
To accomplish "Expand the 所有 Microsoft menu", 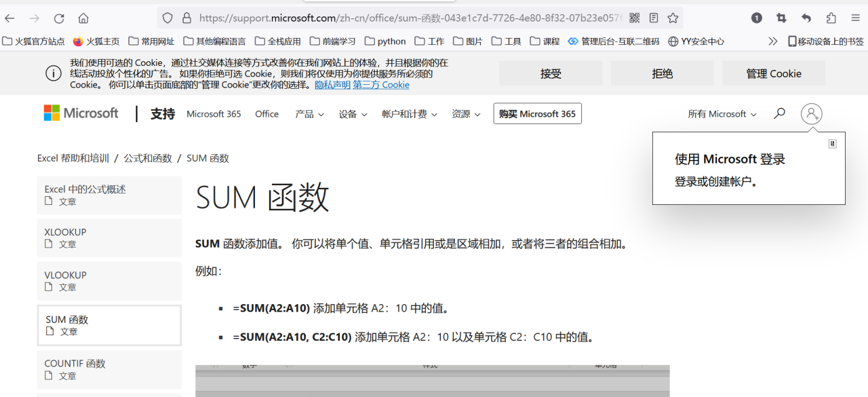I will click(722, 114).
